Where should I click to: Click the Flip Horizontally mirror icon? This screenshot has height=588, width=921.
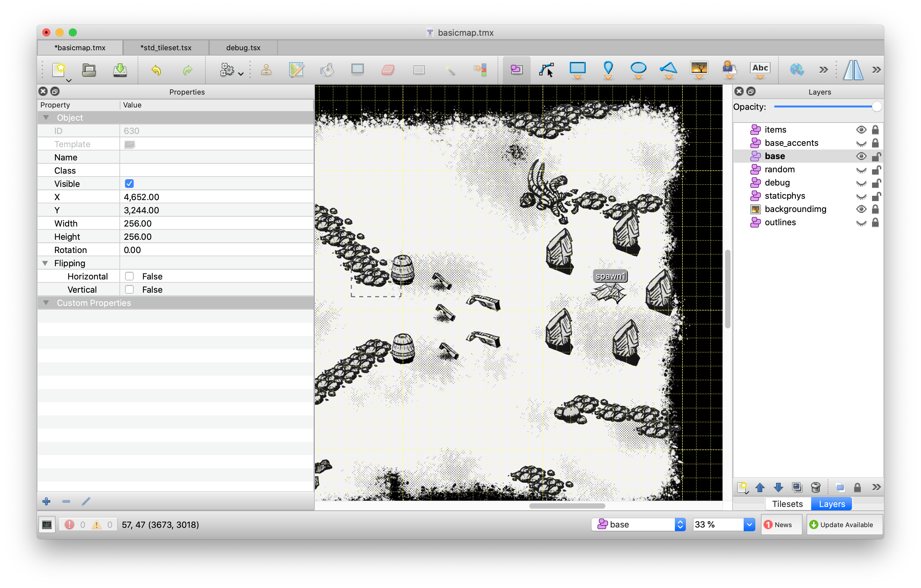853,70
